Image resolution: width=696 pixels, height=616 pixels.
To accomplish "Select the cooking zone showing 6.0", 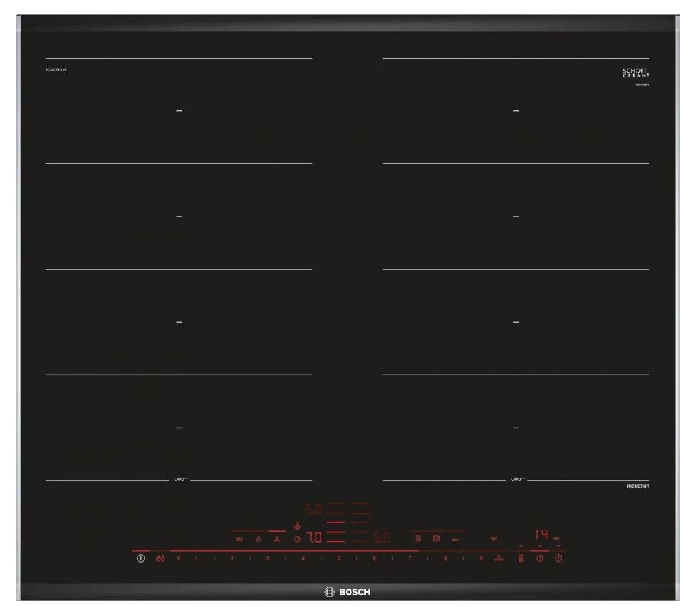I will pyautogui.click(x=382, y=539).
